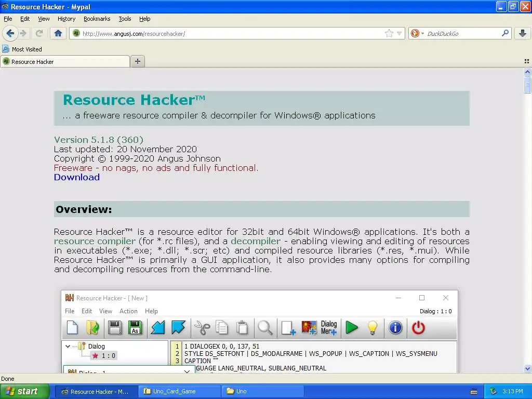
Task: Click Resource Hacker - Mypal taskbar button
Action: pos(96,391)
